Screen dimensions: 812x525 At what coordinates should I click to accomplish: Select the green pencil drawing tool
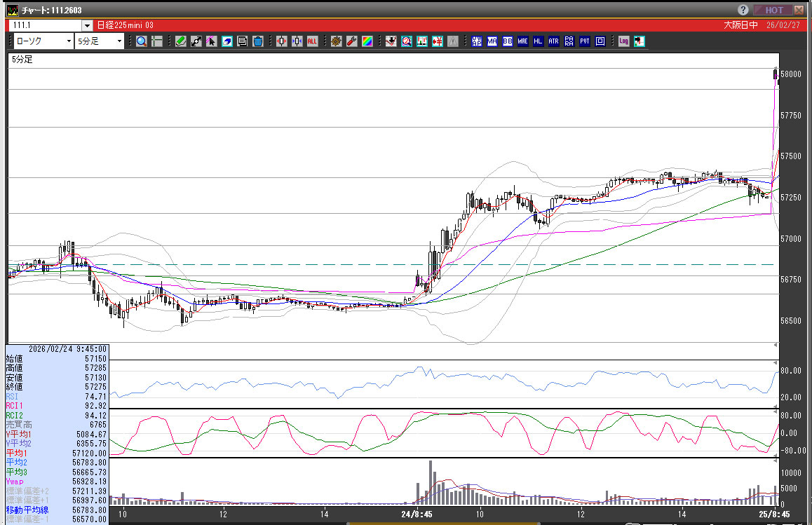coord(180,41)
